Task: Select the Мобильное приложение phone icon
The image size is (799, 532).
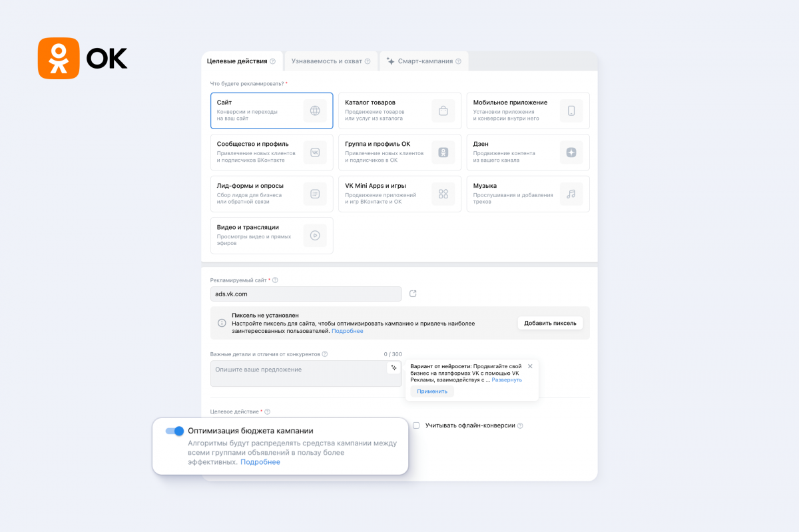Action: (571, 111)
